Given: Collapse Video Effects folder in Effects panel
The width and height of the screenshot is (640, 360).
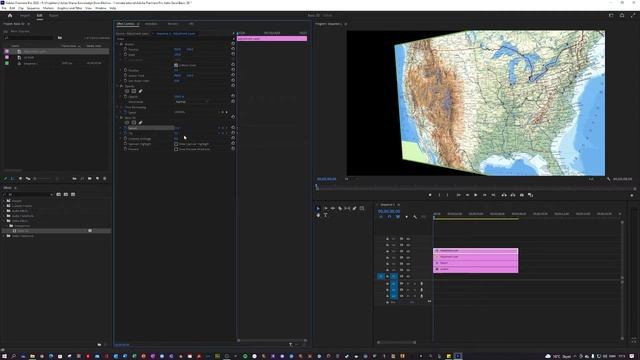Looking at the screenshot, I should (x=4, y=221).
